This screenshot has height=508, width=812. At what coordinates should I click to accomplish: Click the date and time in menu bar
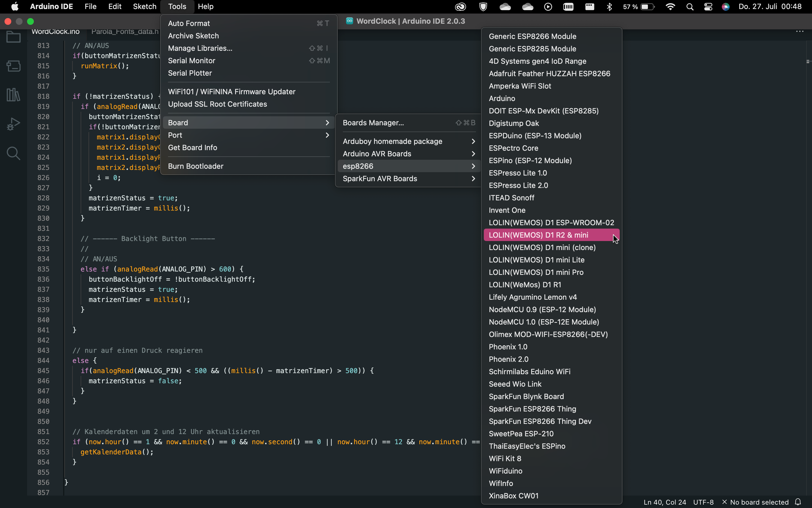pos(770,6)
